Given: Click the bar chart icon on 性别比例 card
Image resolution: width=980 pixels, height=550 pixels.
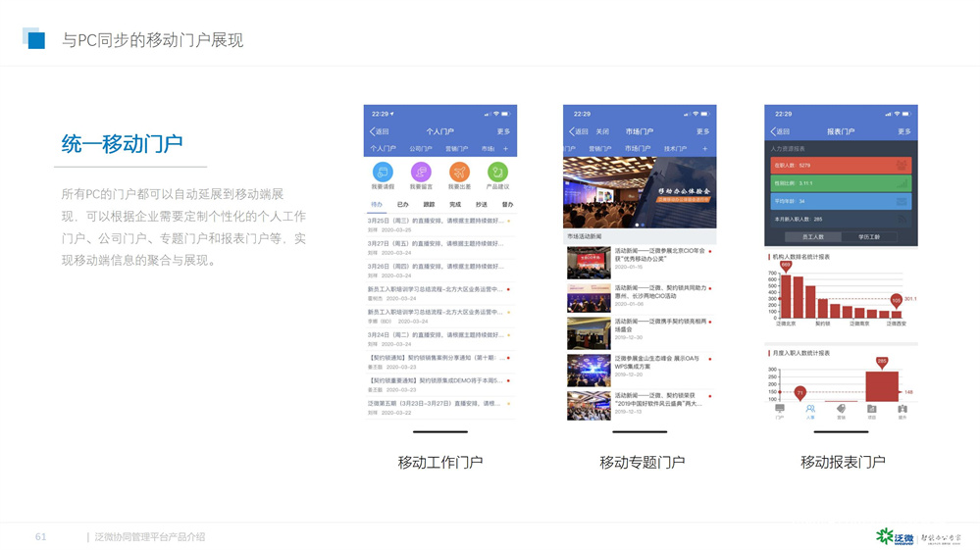Looking at the screenshot, I should pyautogui.click(x=902, y=183).
